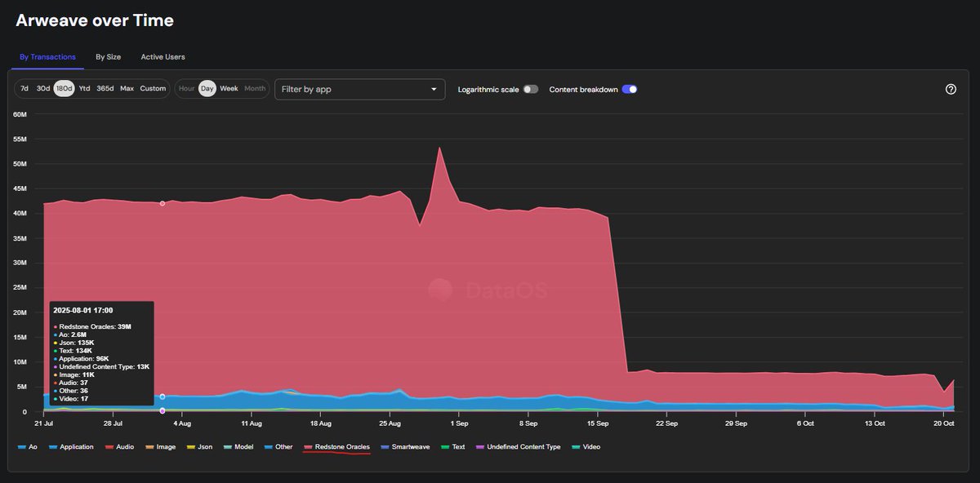
Task: Click the 45M y-axis label
Action: point(20,188)
